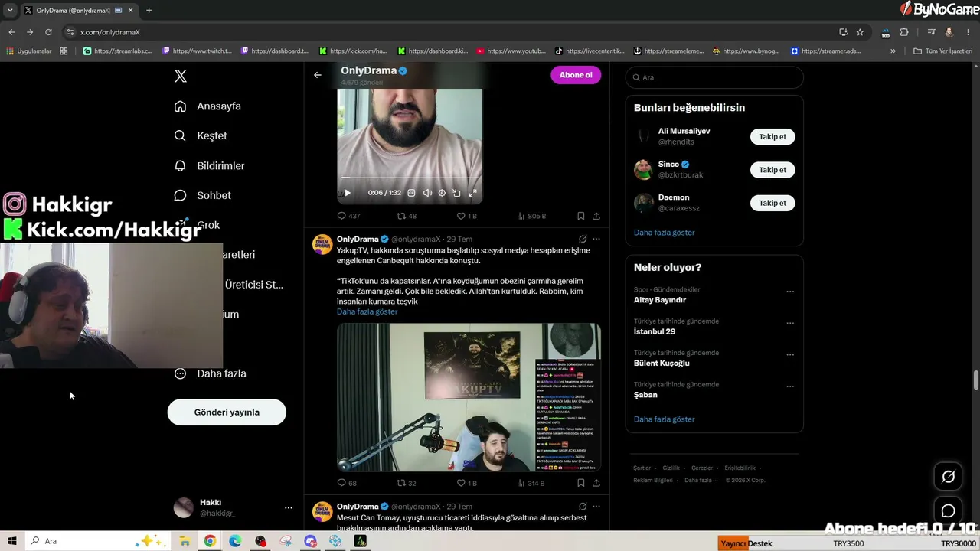Open options for the İstanbul 29 trend
This screenshot has width=980, height=551.
790,323
